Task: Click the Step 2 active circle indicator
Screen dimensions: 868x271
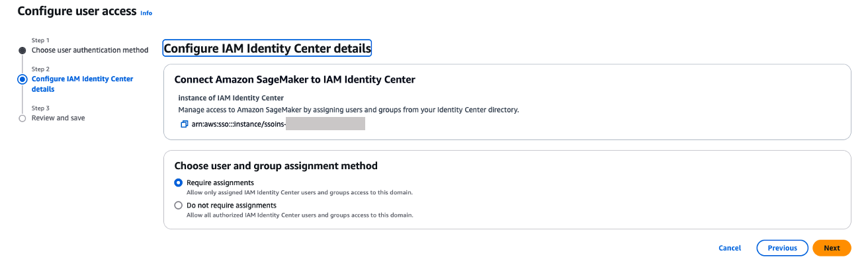Action: 22,79
